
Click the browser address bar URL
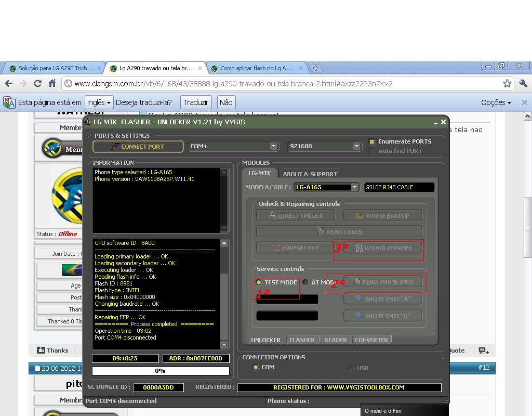click(233, 84)
